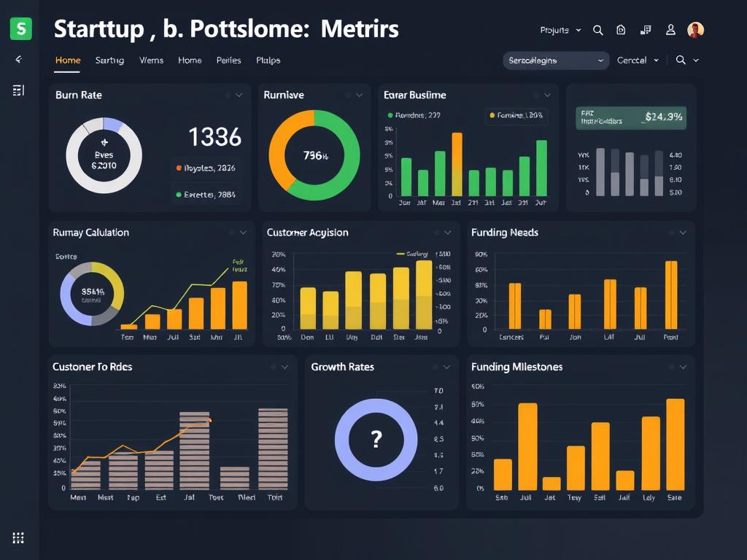Click the back arrow icon in sidebar

19,60
